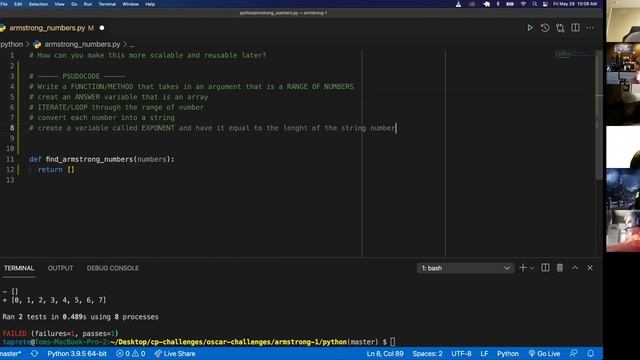Click armstrong_numbers.py in breadcrumb path
This screenshot has width=640, height=360.
click(82, 44)
